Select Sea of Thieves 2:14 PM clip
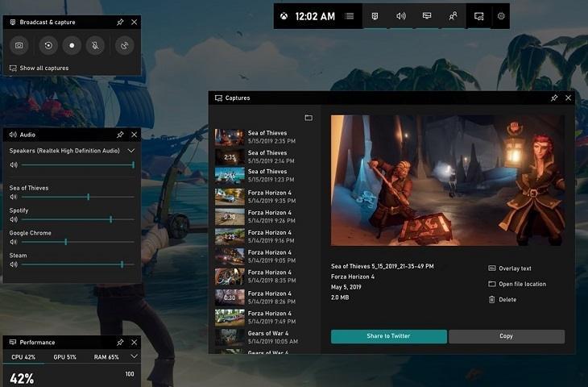The image size is (588, 387). [x=263, y=156]
